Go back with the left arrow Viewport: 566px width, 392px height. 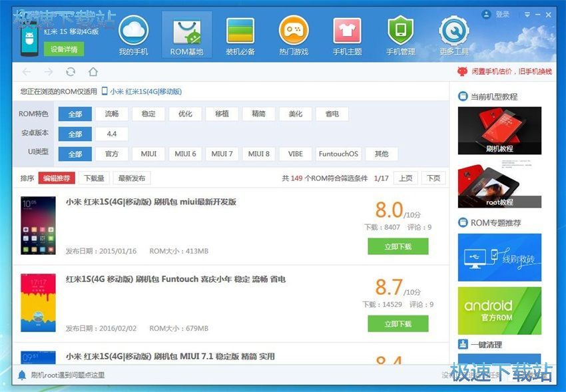[x=27, y=72]
